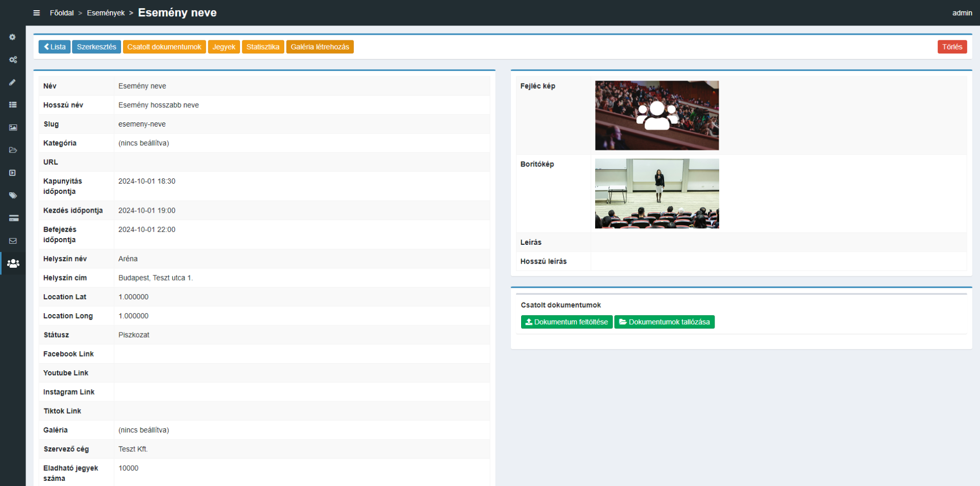This screenshot has width=980, height=486.
Task: Open the single gear settings icon in sidebar
Action: point(13,37)
